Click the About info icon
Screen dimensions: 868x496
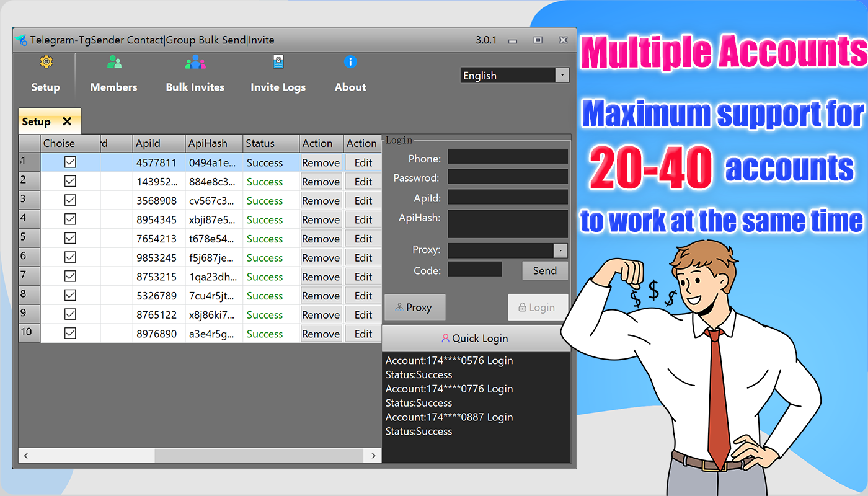[350, 62]
